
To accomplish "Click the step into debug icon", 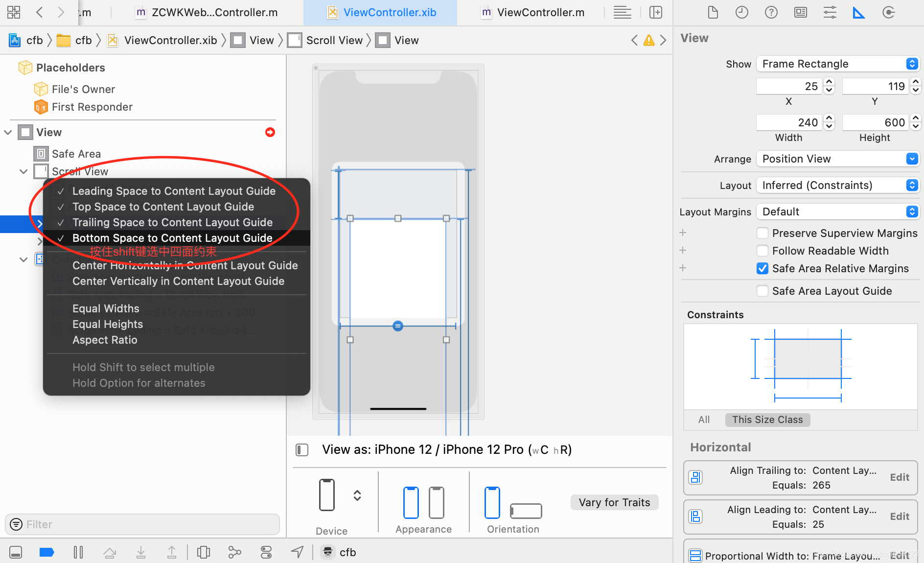I will [141, 552].
